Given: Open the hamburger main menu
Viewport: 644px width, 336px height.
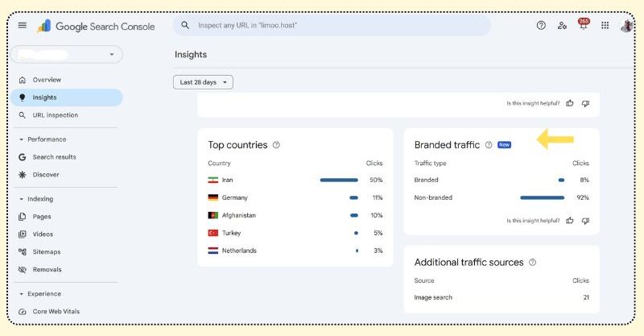Looking at the screenshot, I should tap(23, 26).
